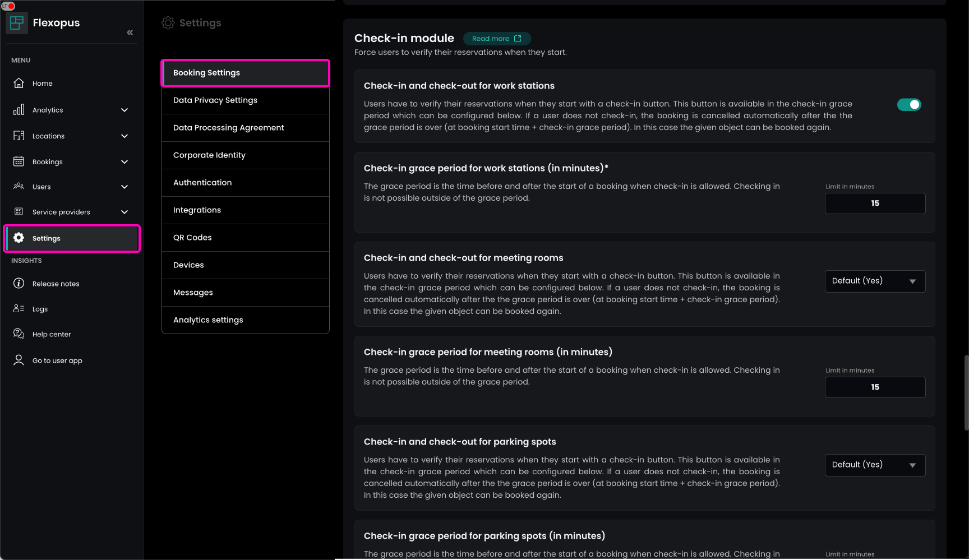Click the Bookings calendar icon

point(19,161)
